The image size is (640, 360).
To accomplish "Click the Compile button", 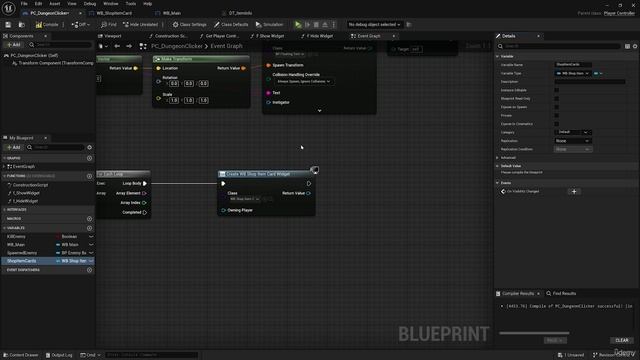I will tap(47, 24).
